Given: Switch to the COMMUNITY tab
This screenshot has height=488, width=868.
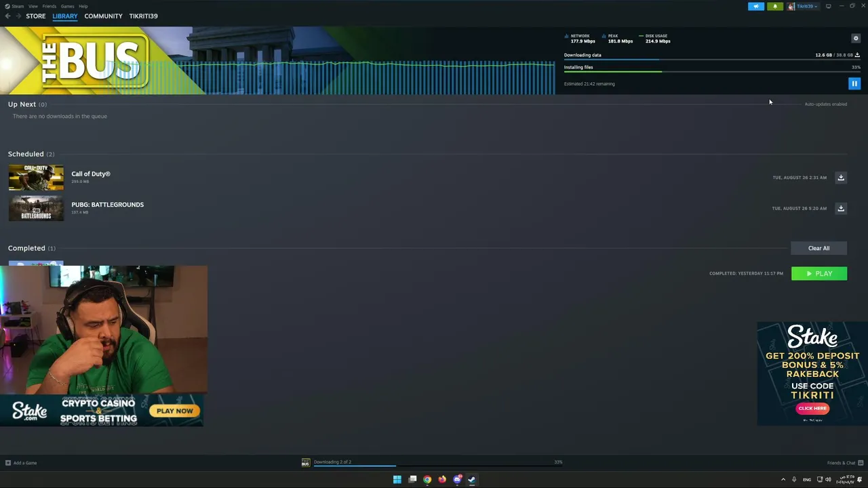Looking at the screenshot, I should (103, 16).
